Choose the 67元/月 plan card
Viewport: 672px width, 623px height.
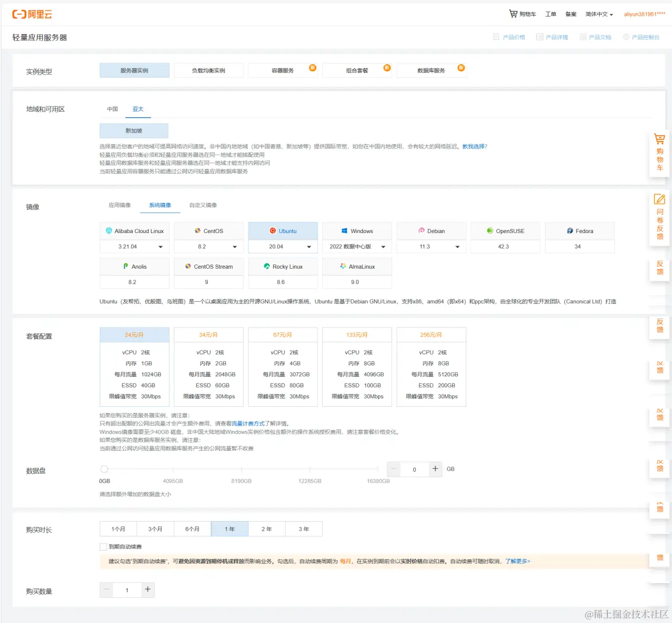click(283, 366)
